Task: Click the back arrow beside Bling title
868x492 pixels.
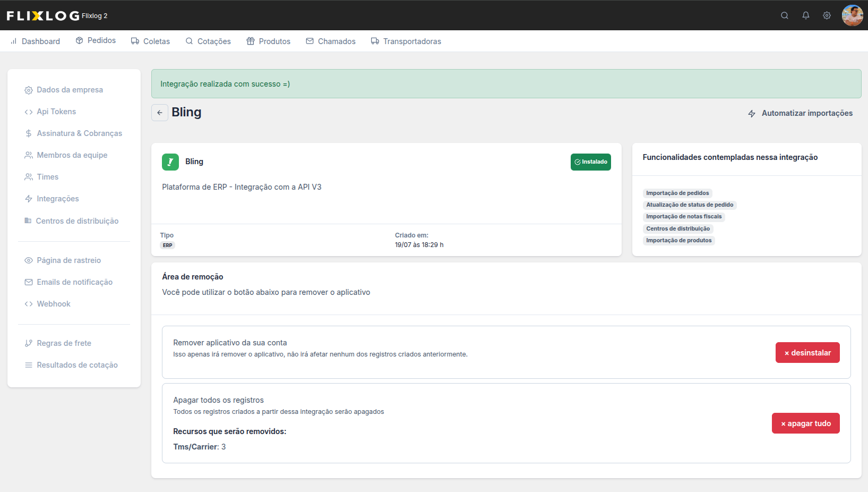Action: (x=160, y=113)
